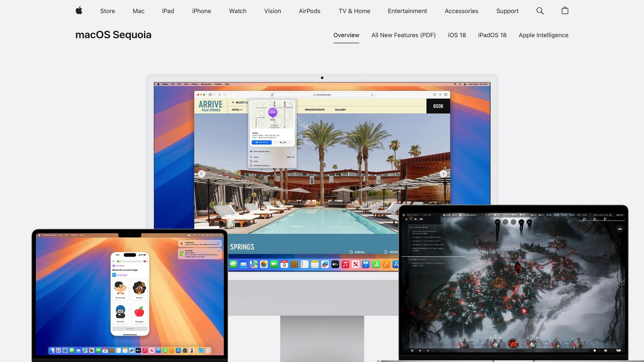Follow the iOS 18 link
Viewport: 644px width, 362px height.
(x=457, y=35)
